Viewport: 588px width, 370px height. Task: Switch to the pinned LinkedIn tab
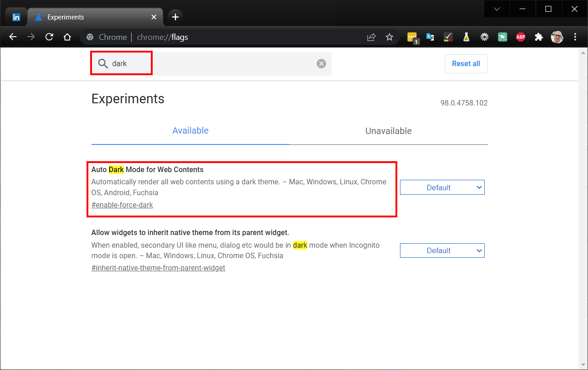pos(16,17)
